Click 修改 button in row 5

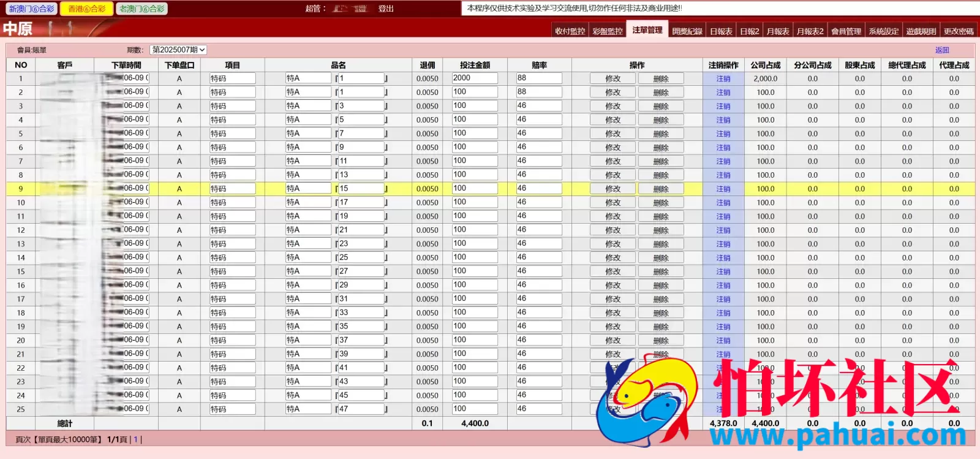click(613, 134)
